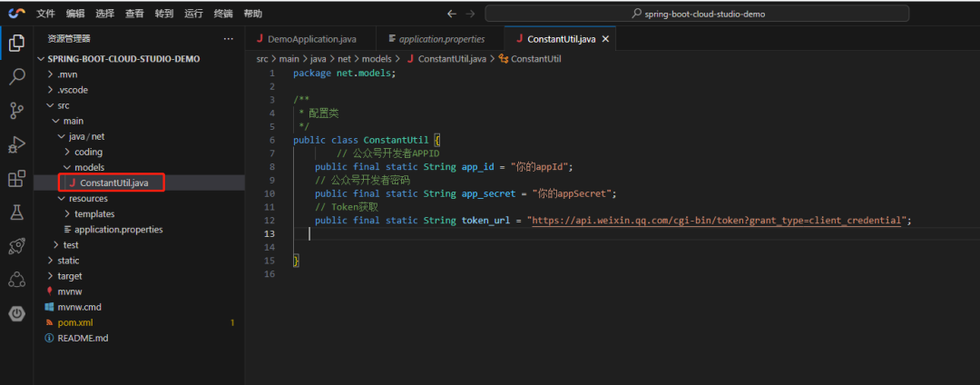The width and height of the screenshot is (980, 385).
Task: Open the api.weixin.qq.com token URL link
Action: [716, 220]
